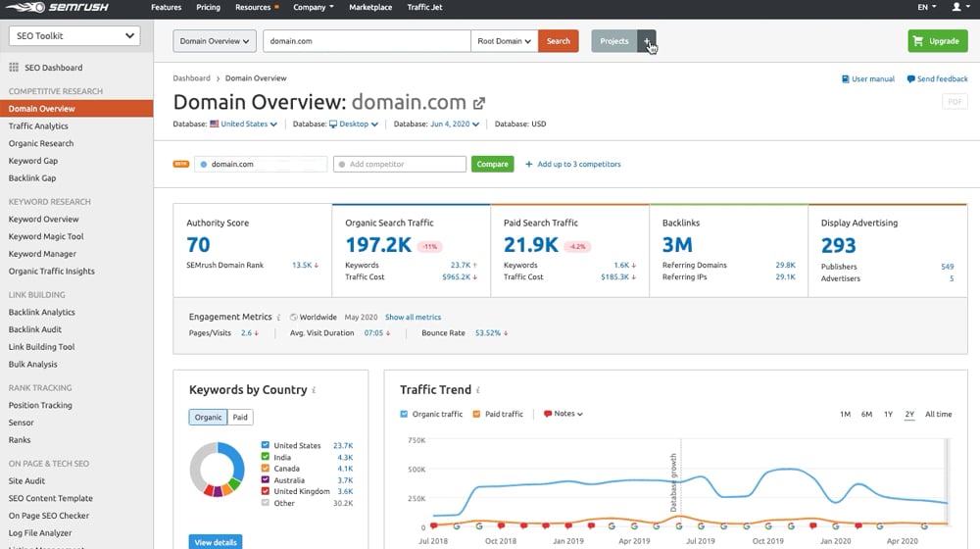Click Show all metrics link
This screenshot has height=549, width=980.
(414, 317)
